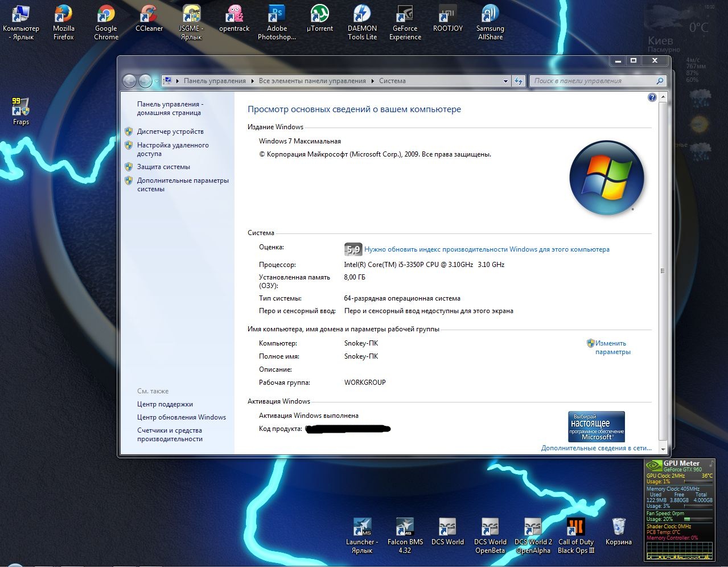728x567 pixels.
Task: Expand the address bar history dropdown arrow
Action: (x=505, y=81)
